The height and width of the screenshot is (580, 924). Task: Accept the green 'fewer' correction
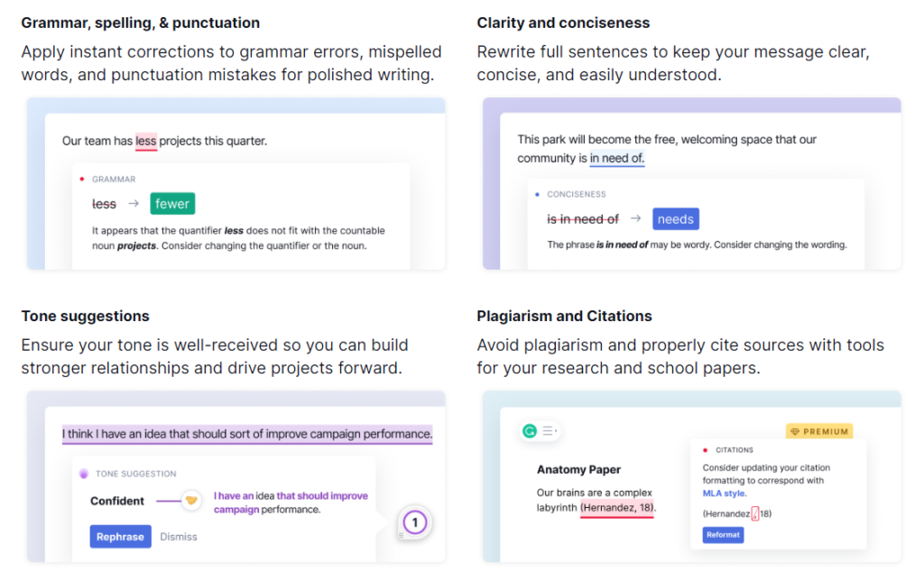click(172, 204)
